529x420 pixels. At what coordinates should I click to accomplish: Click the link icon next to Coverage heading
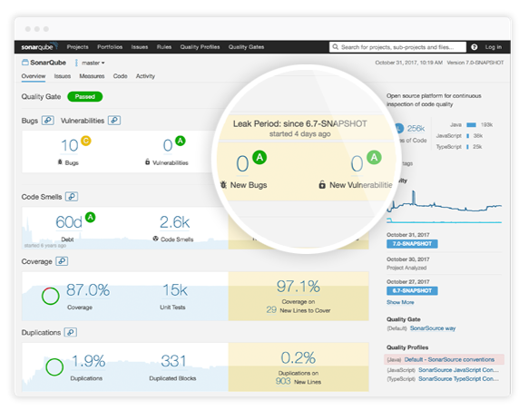(x=62, y=261)
